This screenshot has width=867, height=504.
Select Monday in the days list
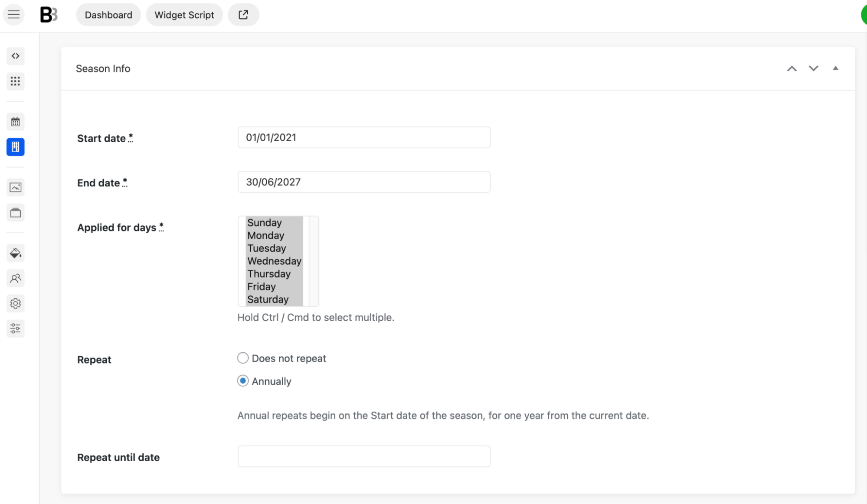(x=274, y=235)
